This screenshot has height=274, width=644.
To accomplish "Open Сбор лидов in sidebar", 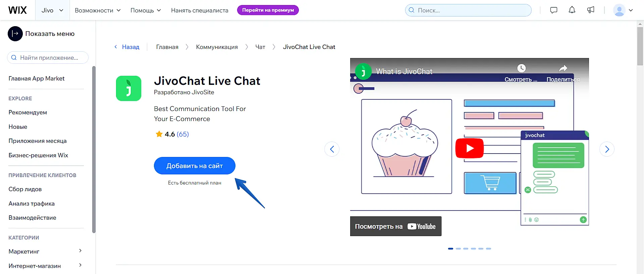I will click(x=25, y=189).
